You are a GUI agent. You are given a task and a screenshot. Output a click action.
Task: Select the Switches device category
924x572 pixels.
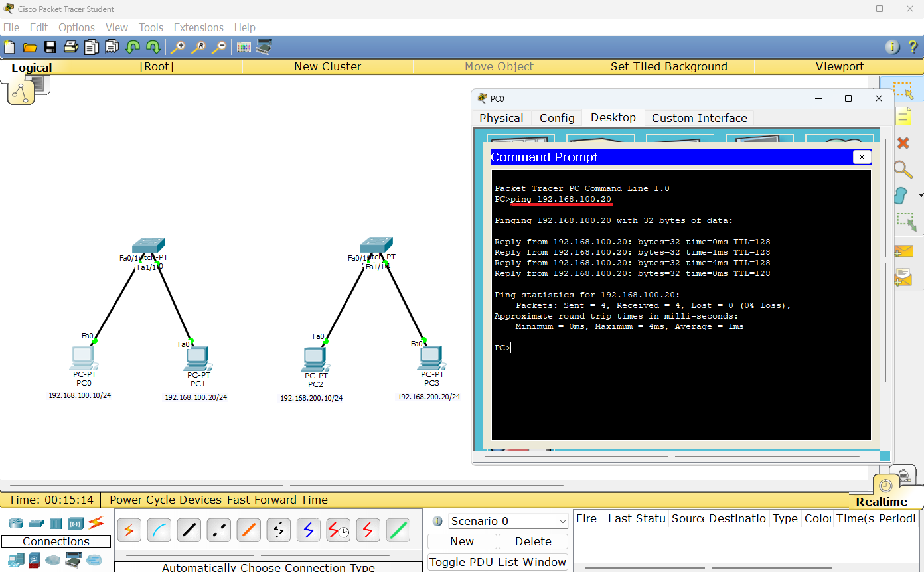point(36,523)
